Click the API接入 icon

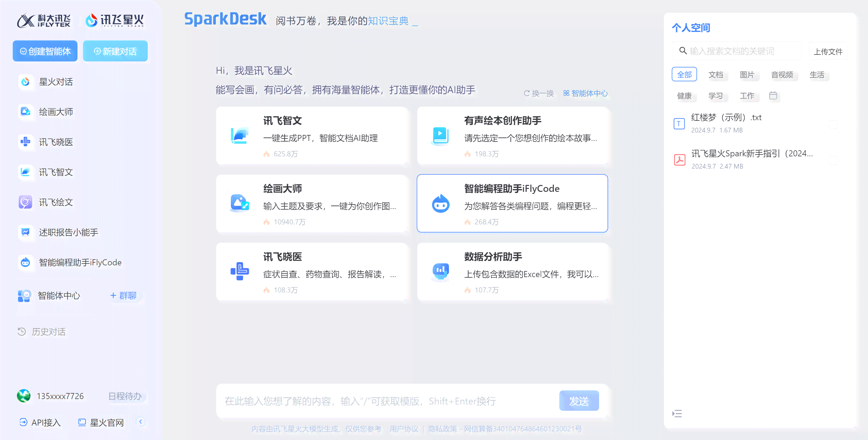[23, 422]
